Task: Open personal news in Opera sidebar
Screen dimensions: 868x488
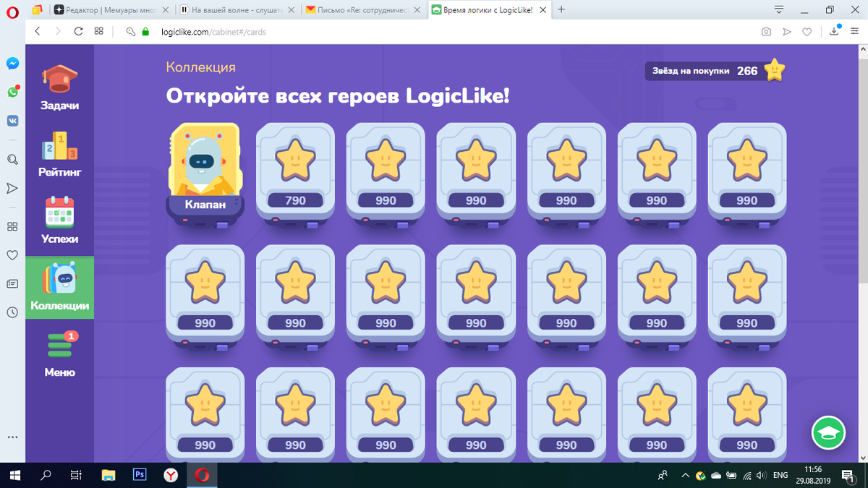Action: pos(12,284)
